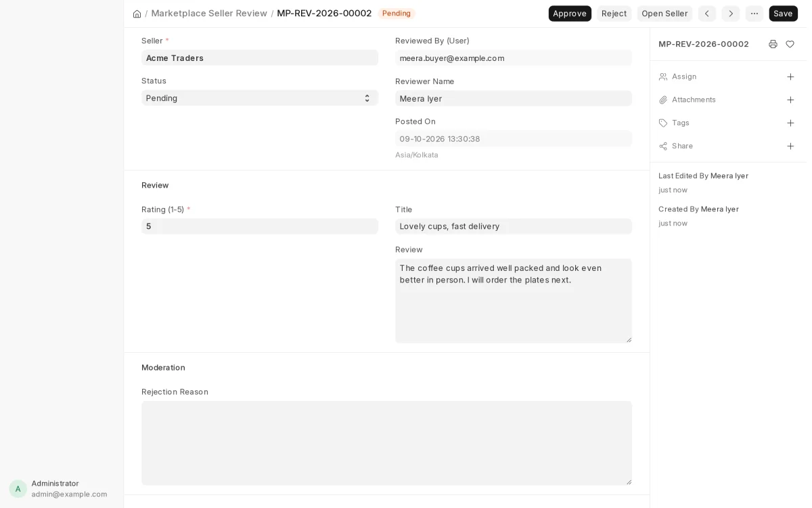The width and height of the screenshot is (812, 508).
Task: Click Asia/Kolkata timezone text
Action: pos(417,154)
